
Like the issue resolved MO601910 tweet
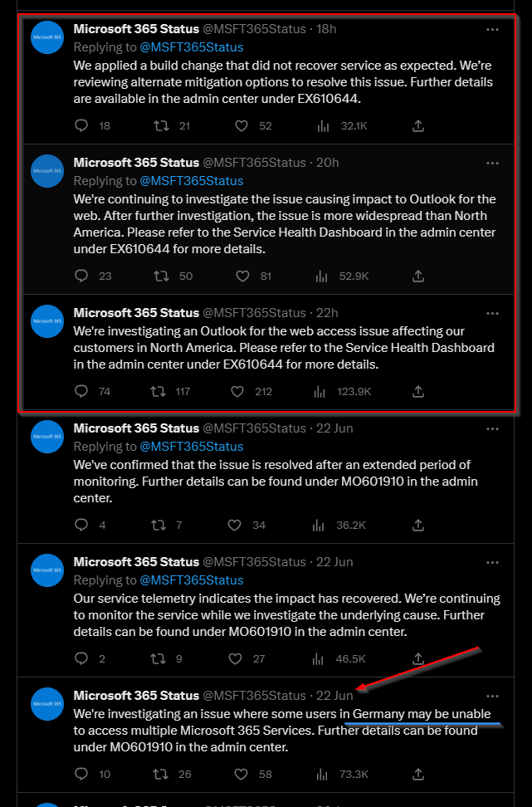coord(235,525)
